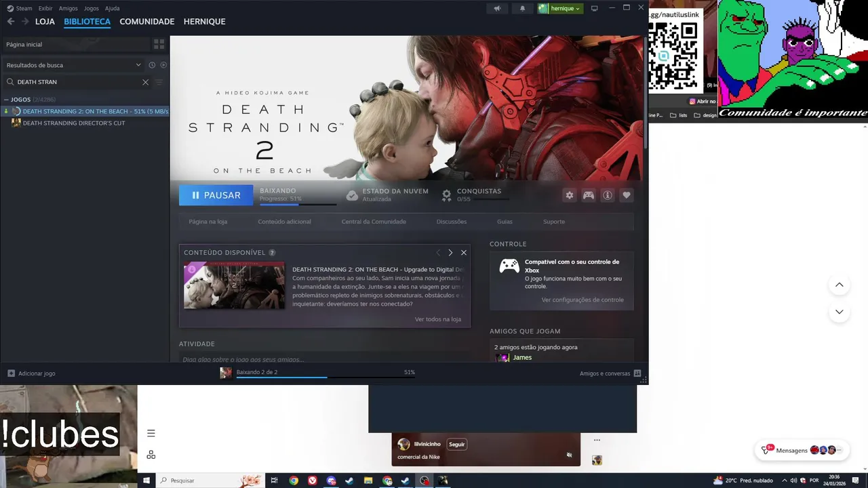The height and width of the screenshot is (488, 868).
Task: Show previous available content item arrow
Action: pos(438,253)
